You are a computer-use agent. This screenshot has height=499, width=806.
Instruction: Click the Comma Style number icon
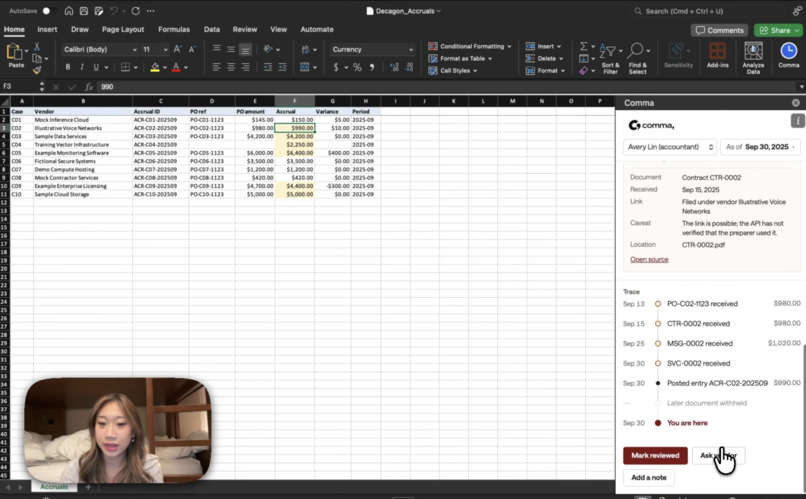372,67
